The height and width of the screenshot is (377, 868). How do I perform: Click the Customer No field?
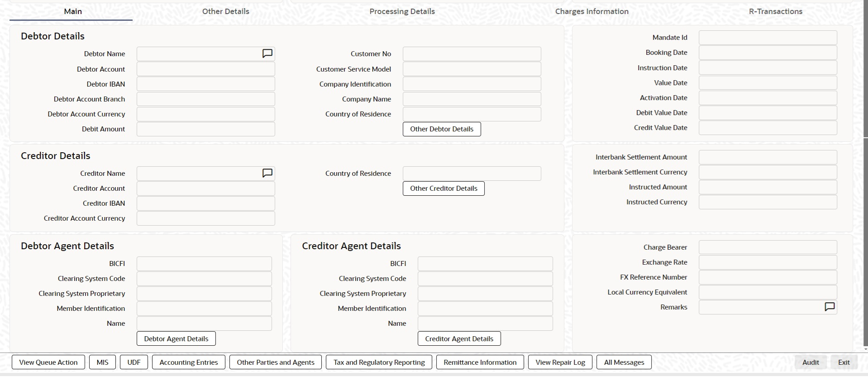tap(472, 54)
